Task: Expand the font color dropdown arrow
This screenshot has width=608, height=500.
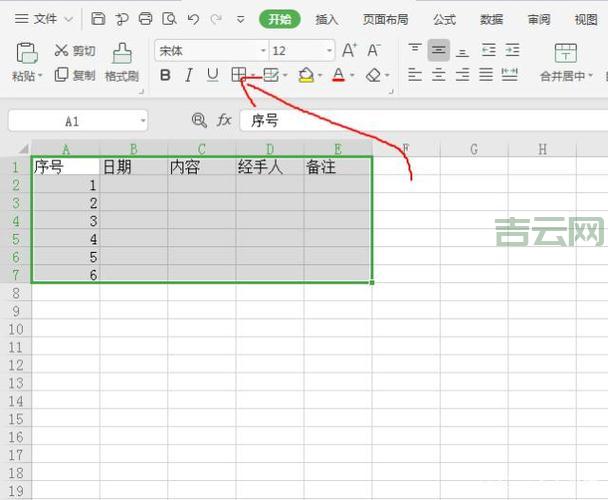Action: point(352,75)
